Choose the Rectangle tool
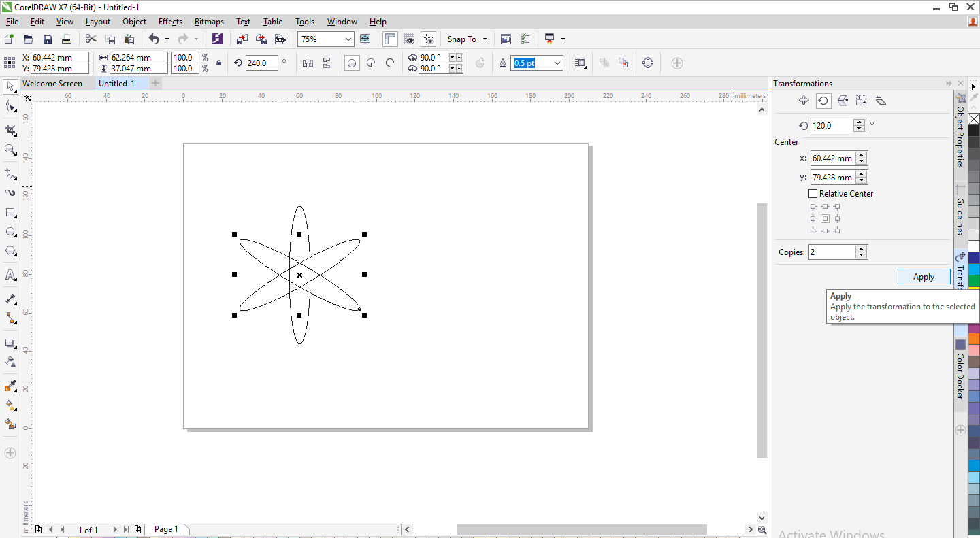 [x=10, y=213]
